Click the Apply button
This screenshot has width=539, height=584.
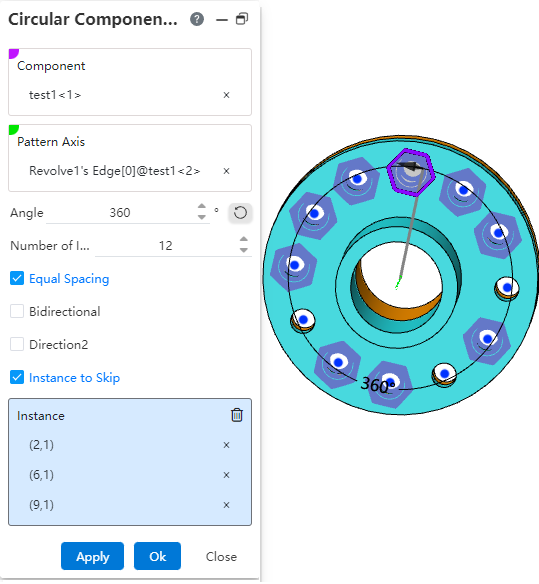coord(92,556)
